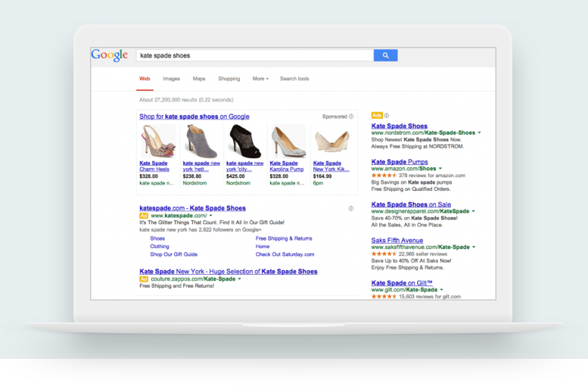This screenshot has height=386, width=588.
Task: Open the Images tab
Action: click(x=171, y=79)
